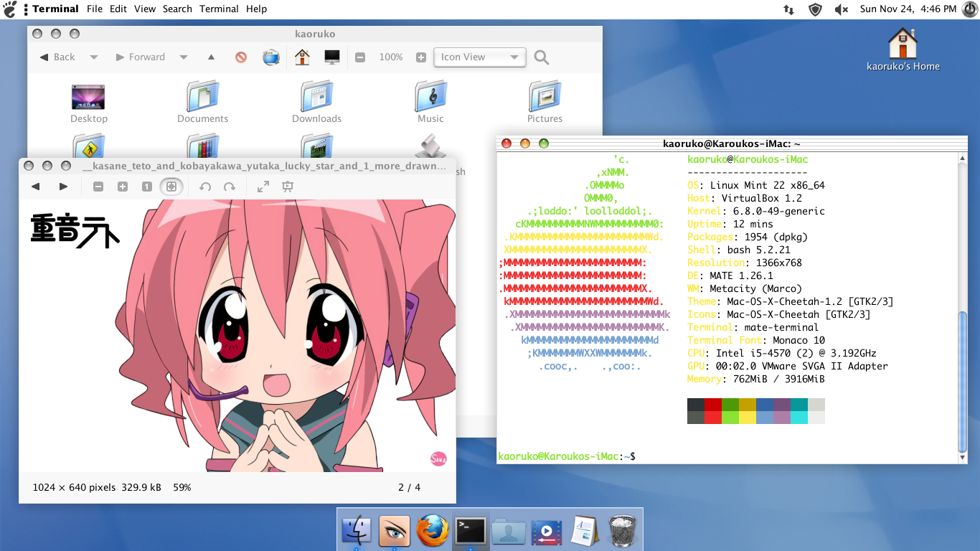Click the 59% zoom status text
Viewport: 980px width, 551px height.
click(182, 487)
